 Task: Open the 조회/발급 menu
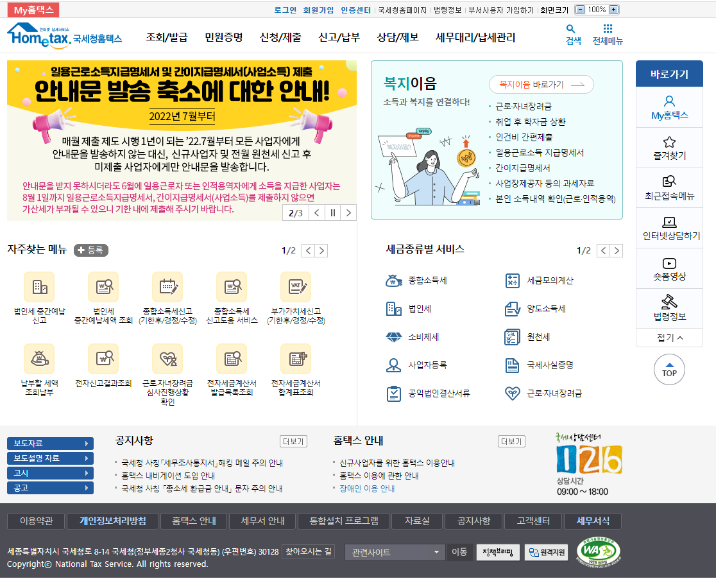tap(167, 37)
